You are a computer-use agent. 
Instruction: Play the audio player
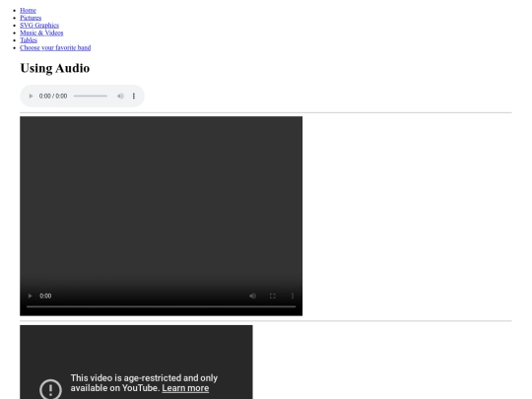tap(31, 96)
